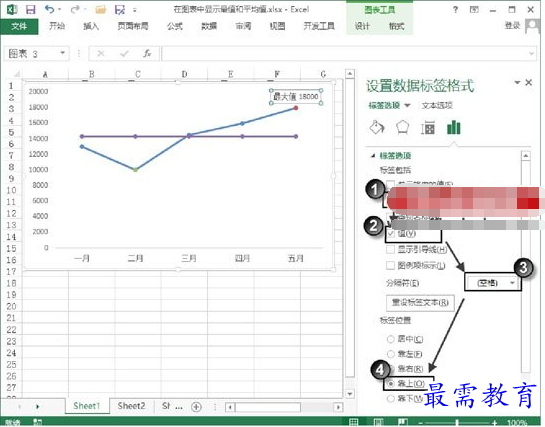Click the Excel logo icon in title bar
Viewport: 545px width, 427px height.
[x=12, y=9]
